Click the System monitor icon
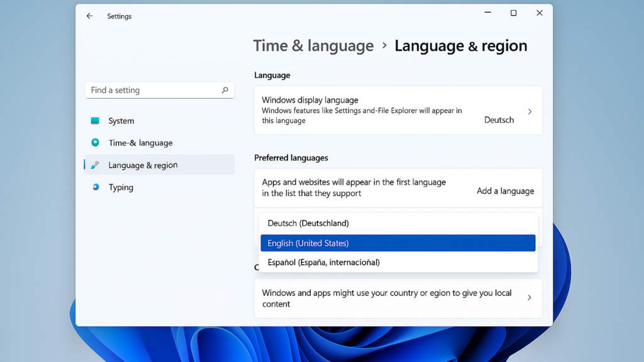This screenshot has height=362, width=644. [x=95, y=121]
